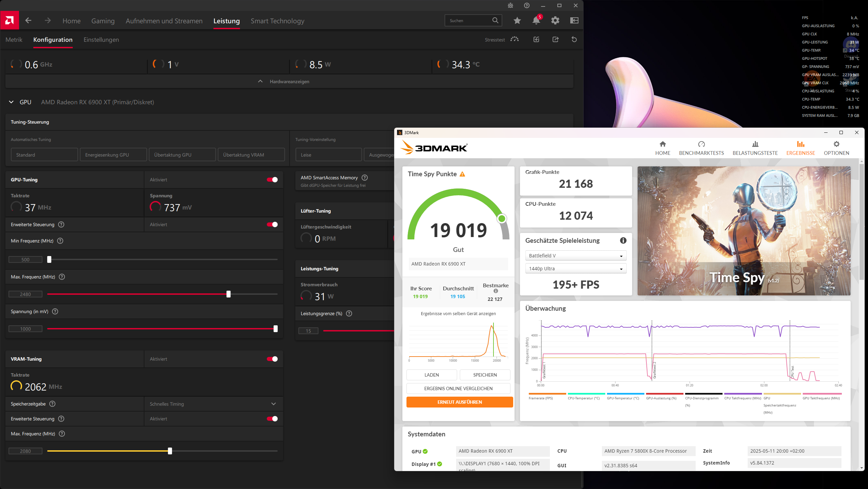Click the AMD bug report icon
868x489 pixels.
pos(510,5)
